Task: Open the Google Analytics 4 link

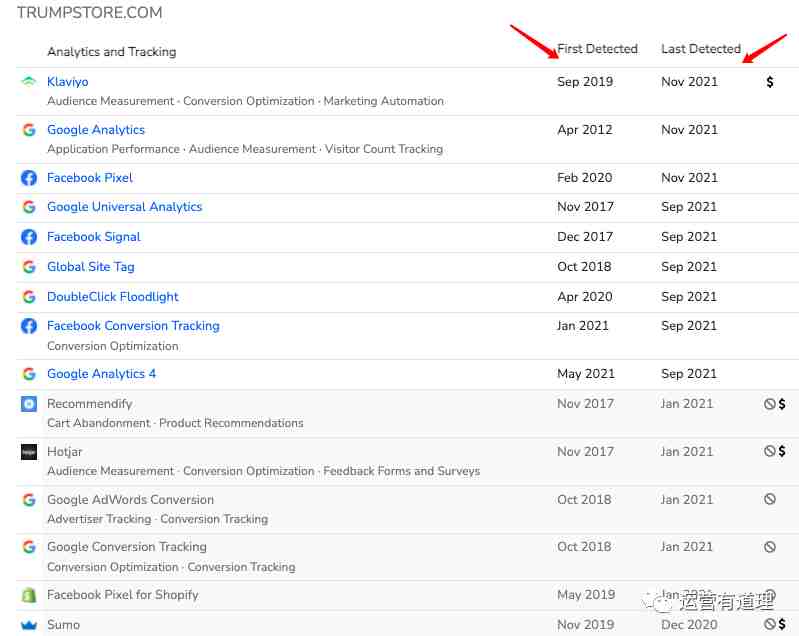Action: click(x=101, y=374)
